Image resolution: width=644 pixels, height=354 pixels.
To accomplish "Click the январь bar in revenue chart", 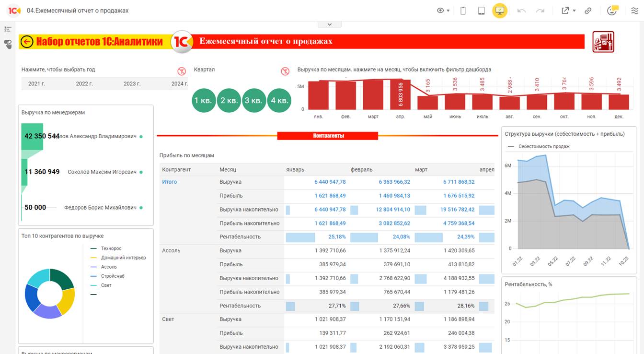I will click(319, 95).
